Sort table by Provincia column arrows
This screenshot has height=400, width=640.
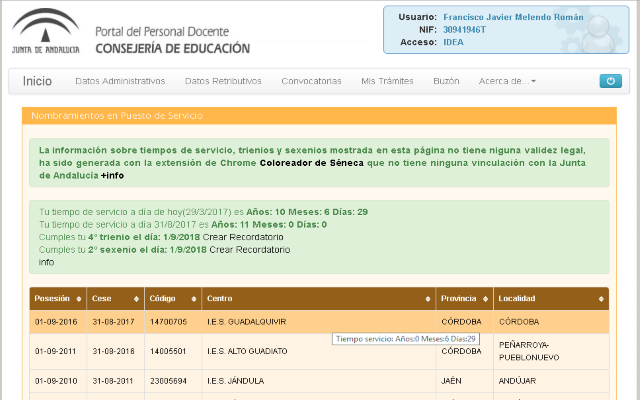pos(485,299)
